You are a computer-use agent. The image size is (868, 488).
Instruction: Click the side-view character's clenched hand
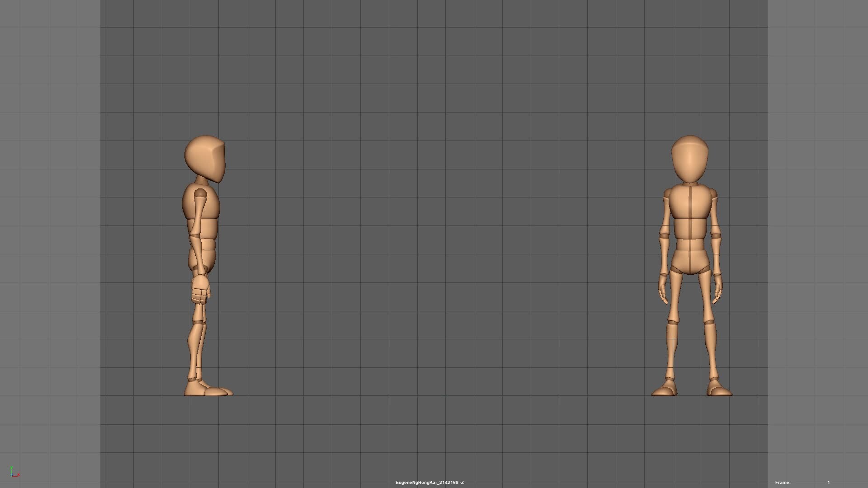(x=201, y=289)
